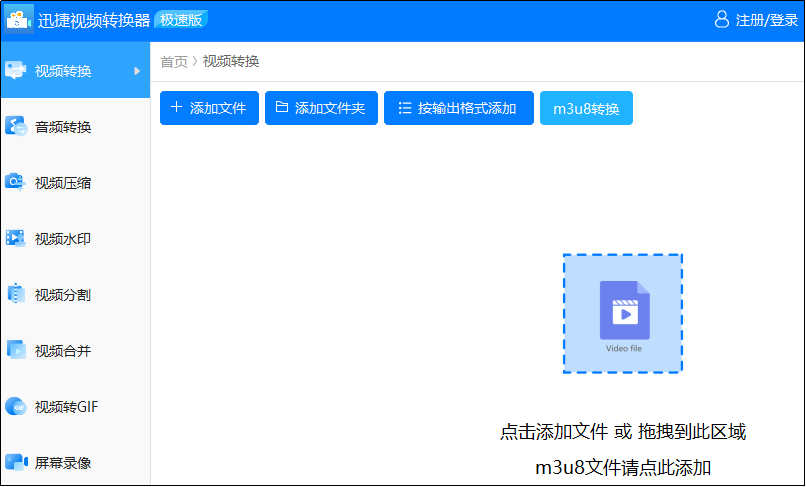Viewport: 806px width, 487px height.
Task: Click the dashed file drop zone
Action: [x=623, y=313]
